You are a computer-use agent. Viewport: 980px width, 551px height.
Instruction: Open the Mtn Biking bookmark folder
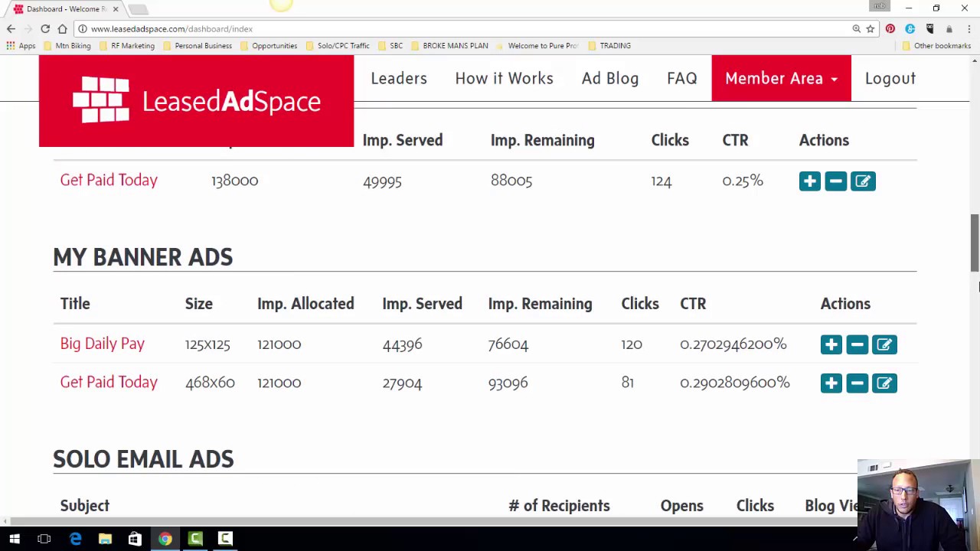point(67,46)
